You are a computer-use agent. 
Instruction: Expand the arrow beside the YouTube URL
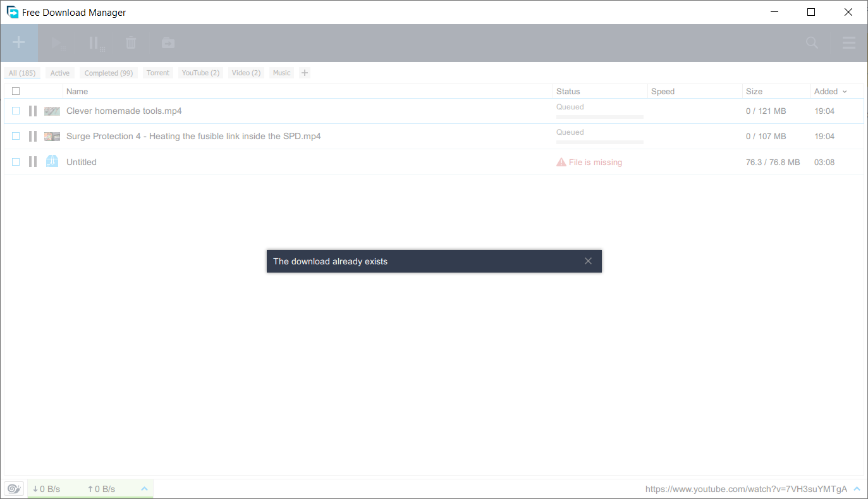click(857, 489)
